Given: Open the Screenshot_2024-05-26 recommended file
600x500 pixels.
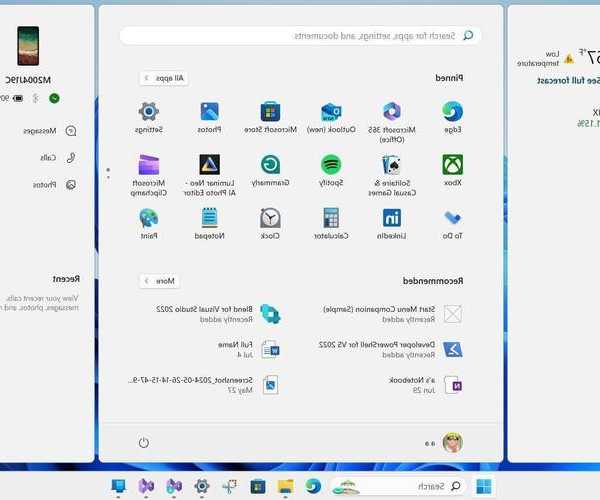Looking at the screenshot, I should [204, 385].
